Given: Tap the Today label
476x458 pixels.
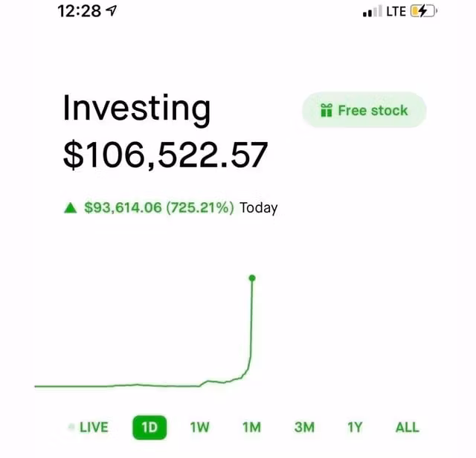Looking at the screenshot, I should click(258, 208).
